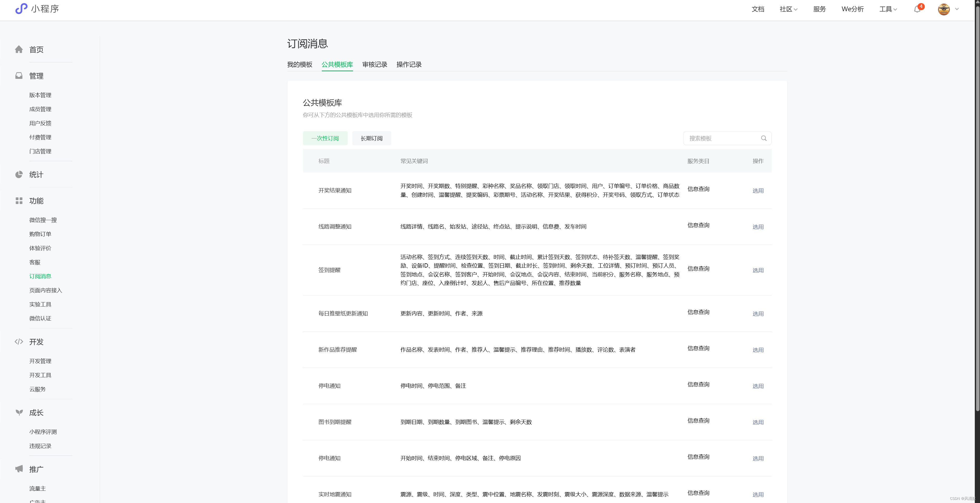The image size is (980, 503).
Task: Switch to 长期订阅 subscription type
Action: pyautogui.click(x=371, y=138)
